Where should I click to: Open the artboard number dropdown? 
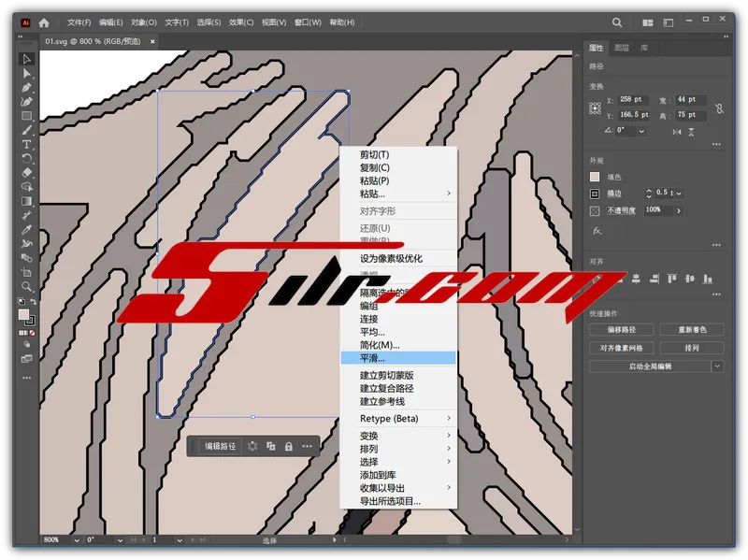pyautogui.click(x=180, y=540)
